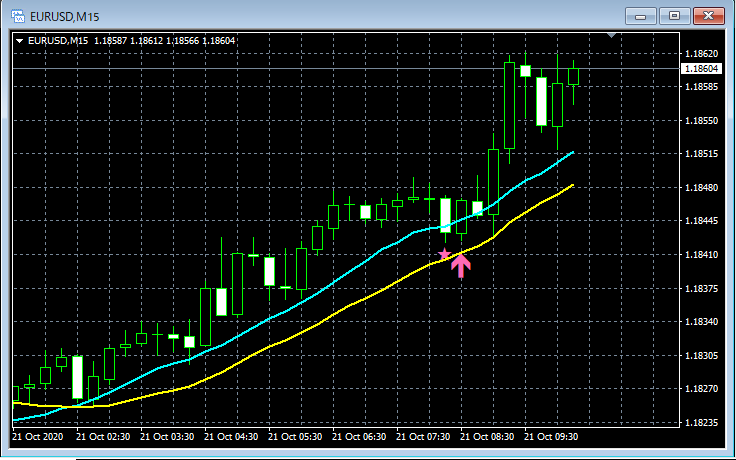This screenshot has height=460, width=736.
Task: Close the EURUSD,M15 chart window
Action: pos(709,16)
